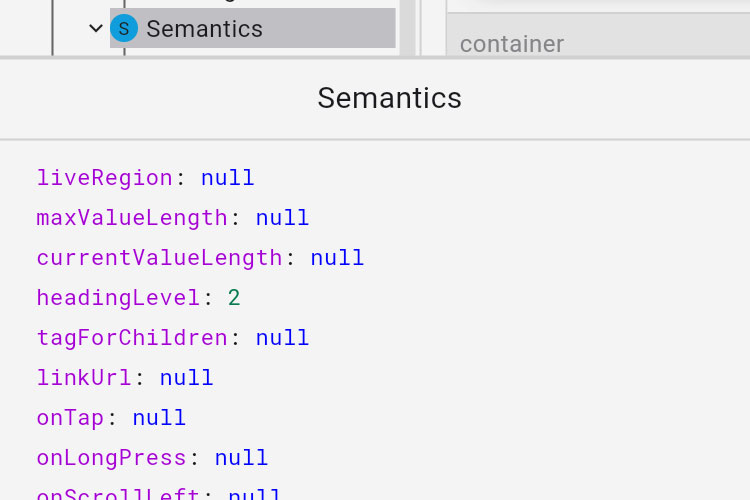Select the maxValueLength property name
The height and width of the screenshot is (500, 750).
[x=132, y=218]
